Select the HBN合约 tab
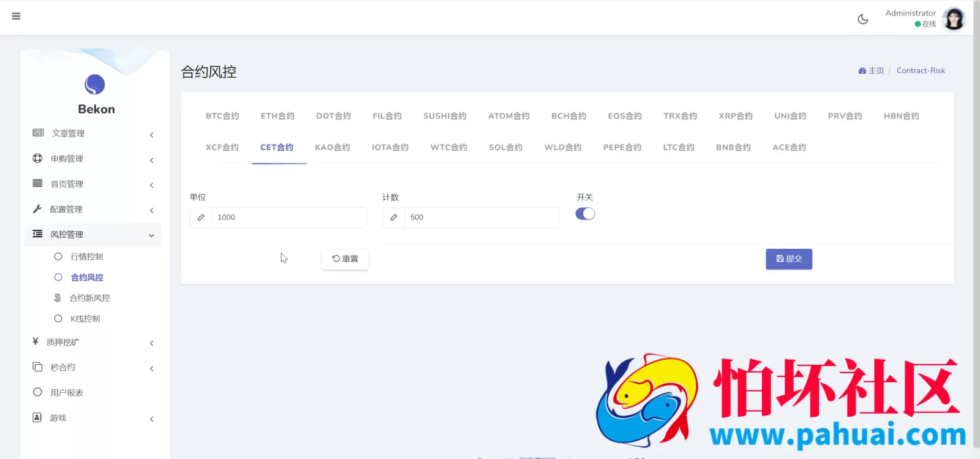This screenshot has height=459, width=980. click(x=901, y=116)
